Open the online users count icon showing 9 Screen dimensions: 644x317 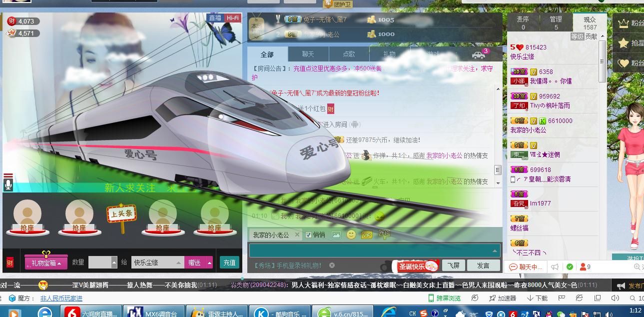(x=585, y=267)
